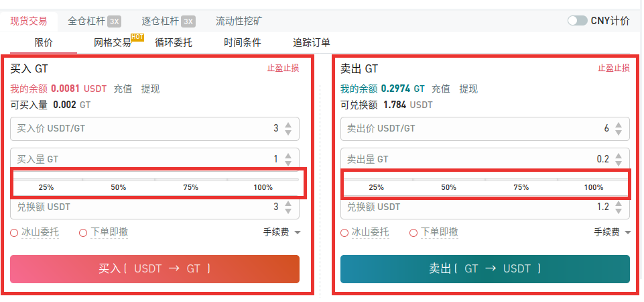Expand the 手续费 dropdown in sell panel

tap(613, 232)
